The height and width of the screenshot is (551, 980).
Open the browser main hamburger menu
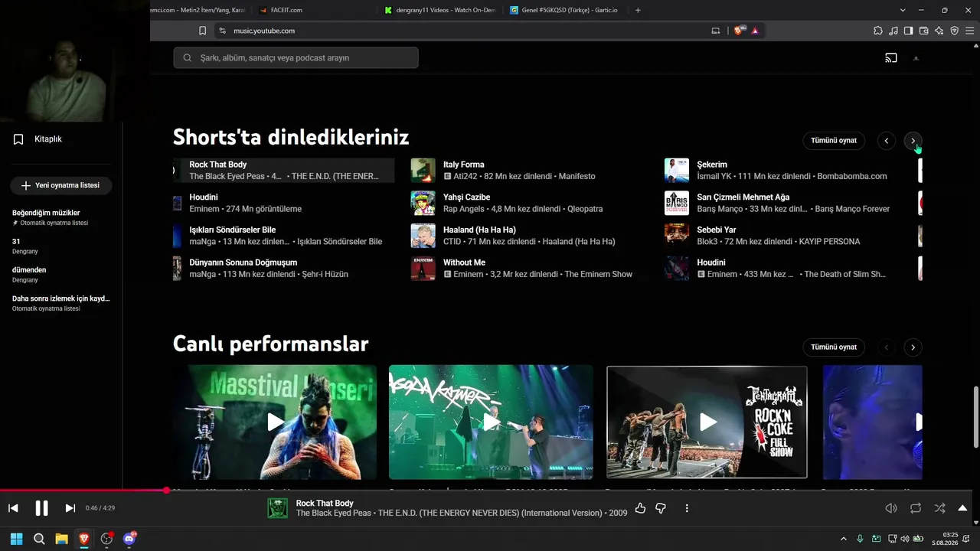pos(969,31)
